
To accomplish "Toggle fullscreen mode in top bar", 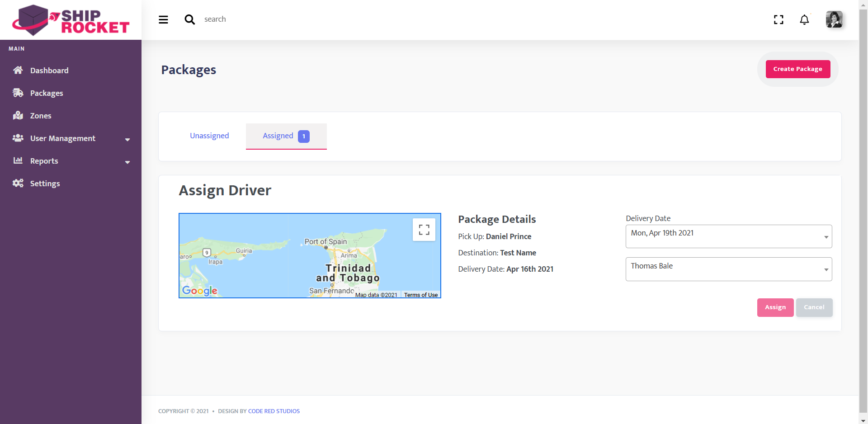I will [778, 19].
